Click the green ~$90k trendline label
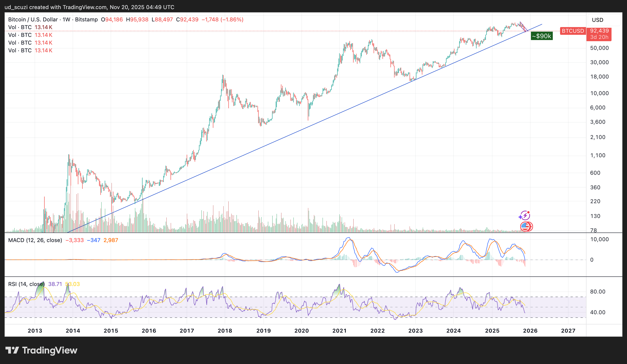The image size is (627, 364). pyautogui.click(x=542, y=36)
